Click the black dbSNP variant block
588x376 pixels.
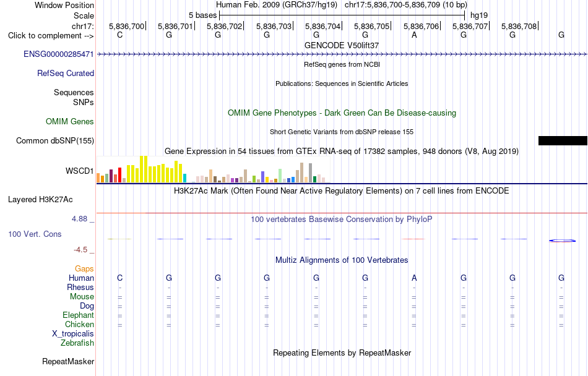click(563, 141)
